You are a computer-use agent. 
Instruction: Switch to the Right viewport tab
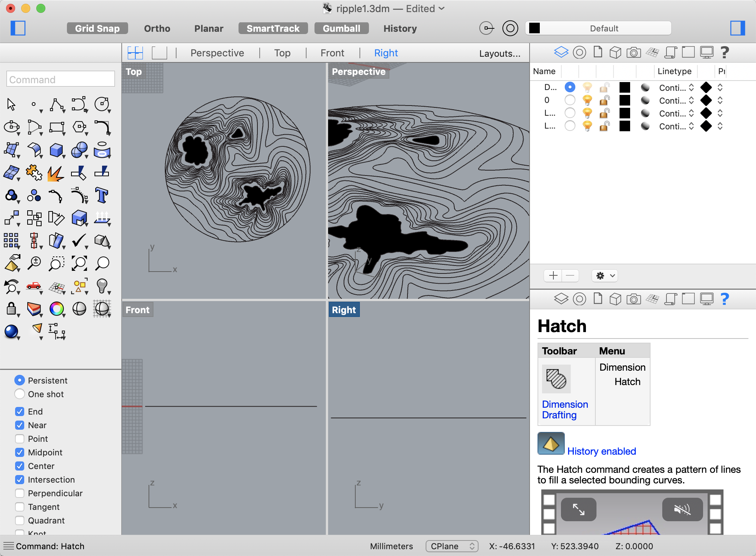(x=386, y=52)
